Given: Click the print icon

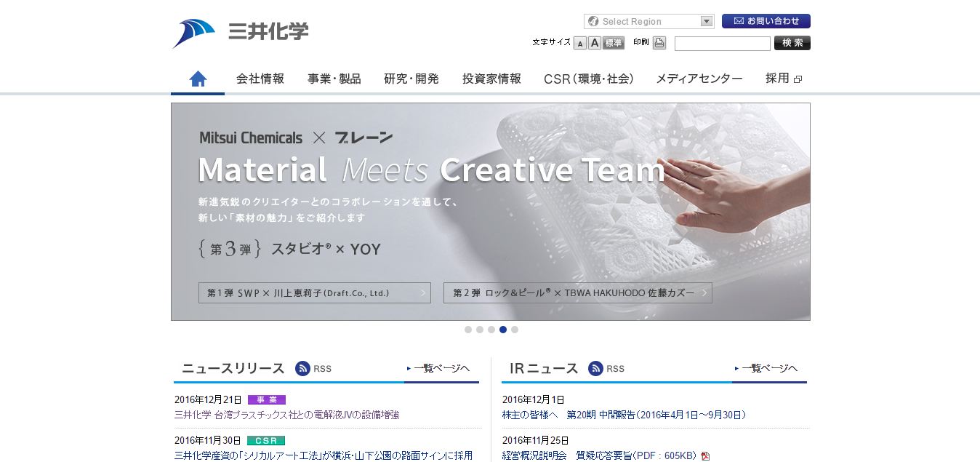Looking at the screenshot, I should coord(659,43).
